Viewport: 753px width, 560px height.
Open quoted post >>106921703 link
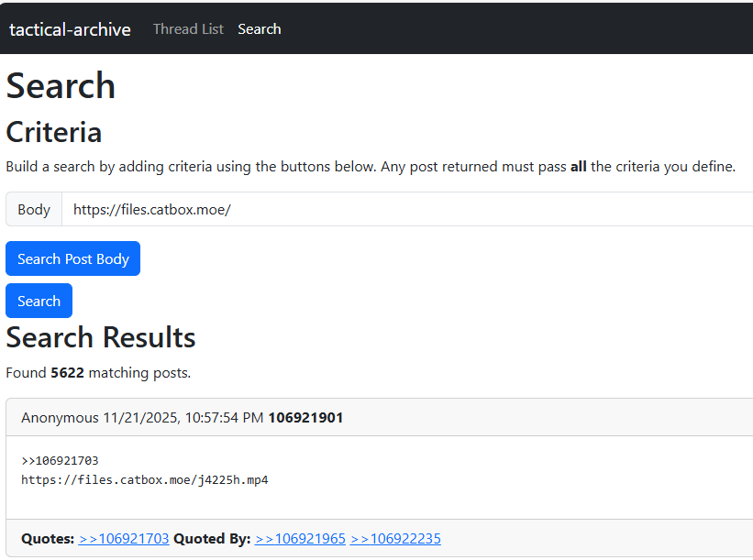[124, 539]
